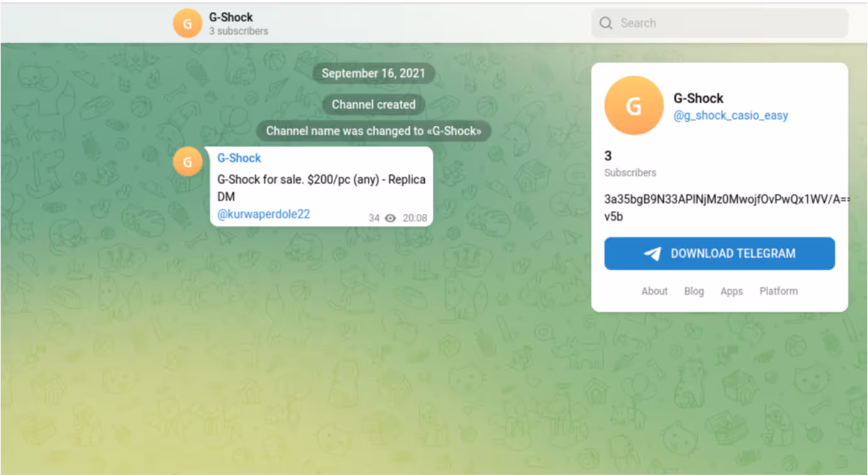Click the eye views icon on message

point(390,218)
